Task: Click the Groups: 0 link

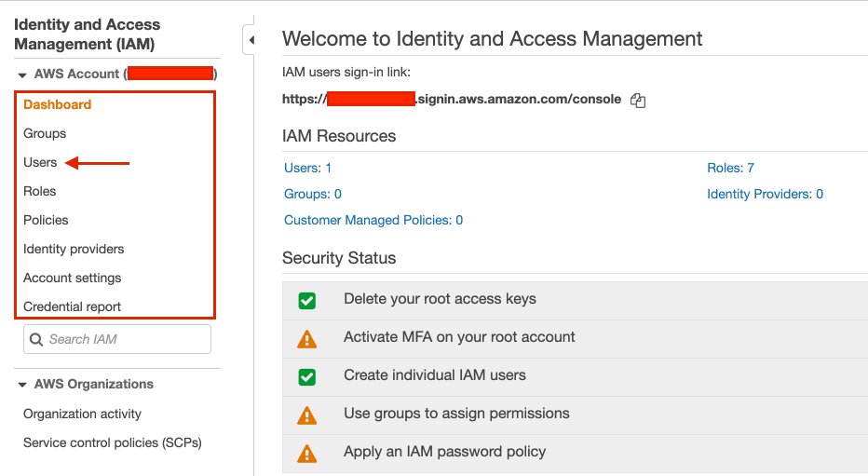Action: click(312, 194)
